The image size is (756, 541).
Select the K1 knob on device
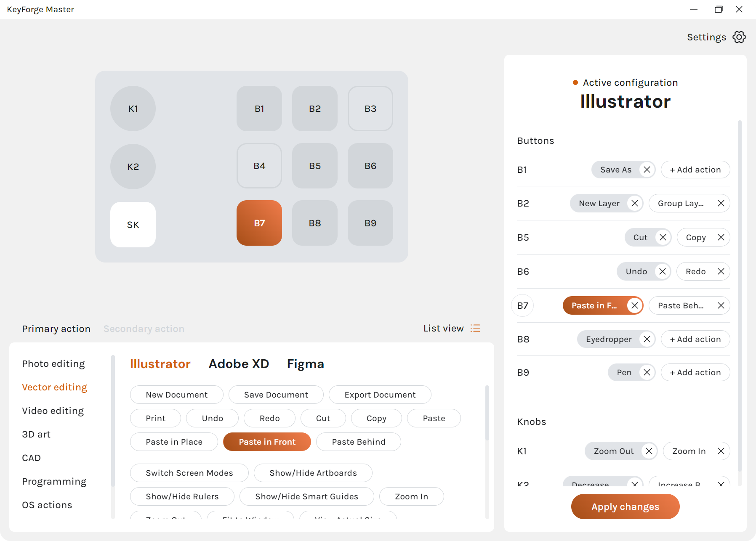click(x=133, y=109)
